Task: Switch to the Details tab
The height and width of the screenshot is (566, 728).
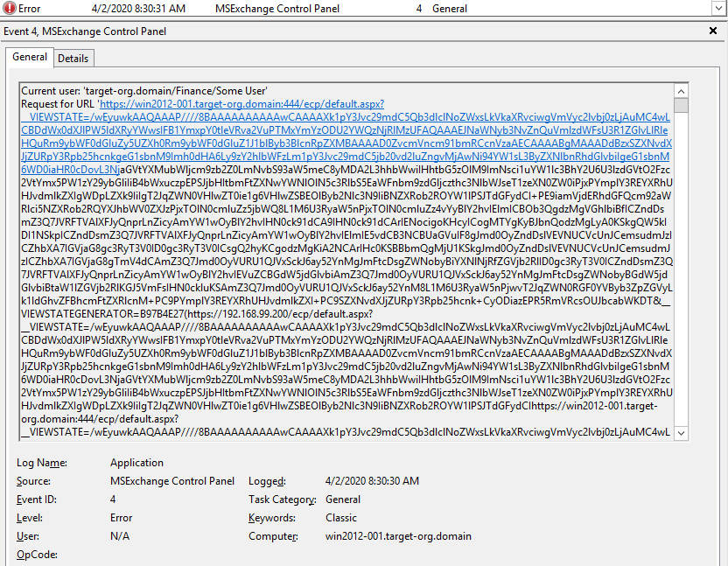Action: pos(73,59)
